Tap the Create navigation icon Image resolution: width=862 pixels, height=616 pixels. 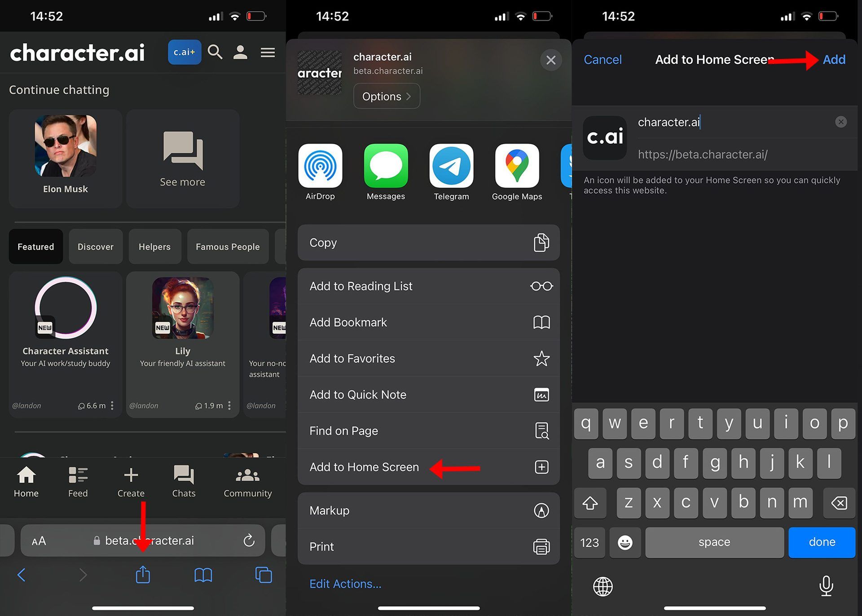pyautogui.click(x=131, y=480)
